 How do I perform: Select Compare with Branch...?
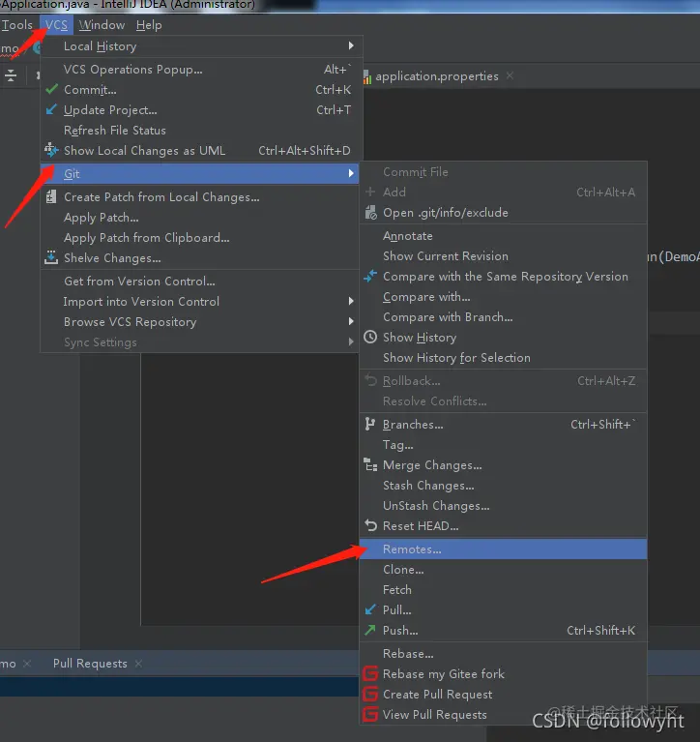503,317
